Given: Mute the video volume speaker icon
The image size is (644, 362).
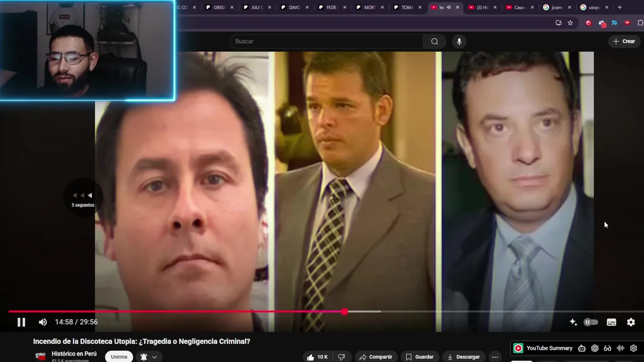Looking at the screenshot, I should 43,322.
